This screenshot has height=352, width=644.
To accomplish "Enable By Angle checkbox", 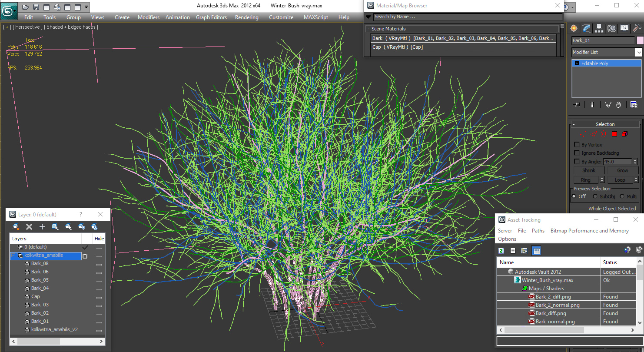I will coord(577,162).
